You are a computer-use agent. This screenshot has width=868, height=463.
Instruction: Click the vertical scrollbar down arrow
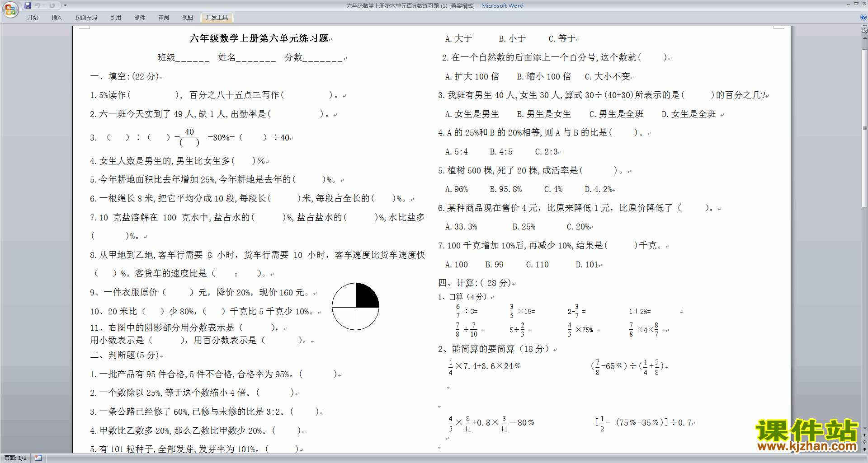(865, 428)
